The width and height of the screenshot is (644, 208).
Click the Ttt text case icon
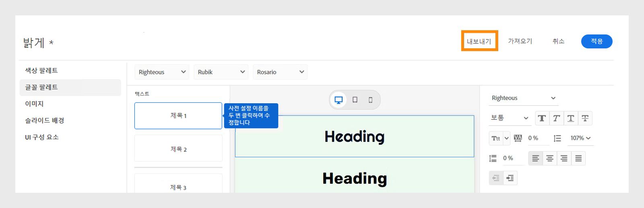click(x=496, y=138)
